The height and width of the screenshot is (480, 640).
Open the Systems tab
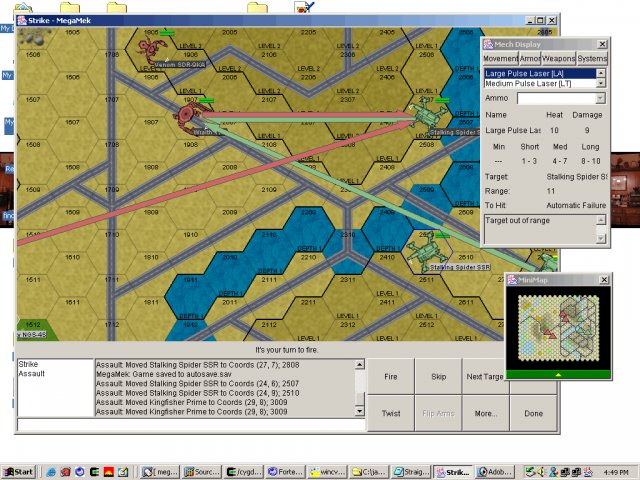592,59
